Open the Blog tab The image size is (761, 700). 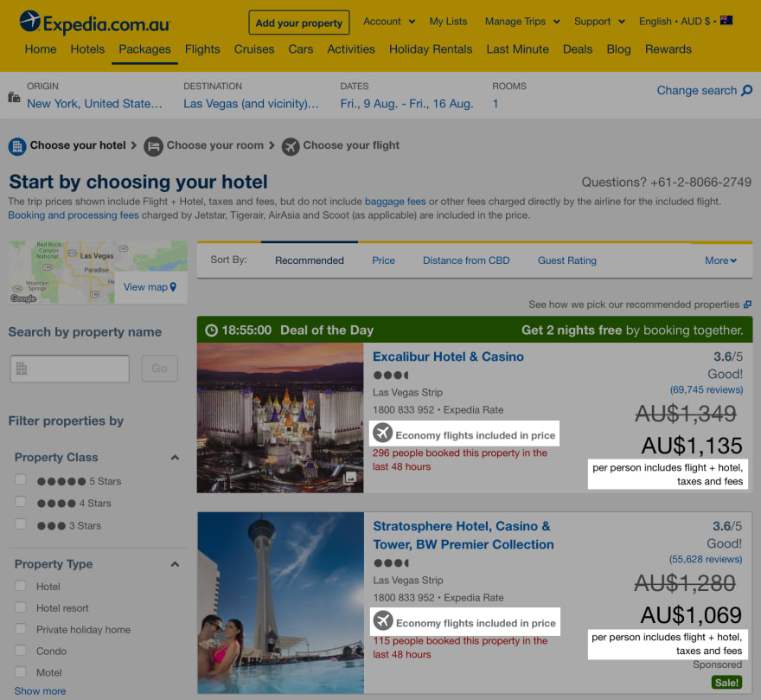coord(619,49)
